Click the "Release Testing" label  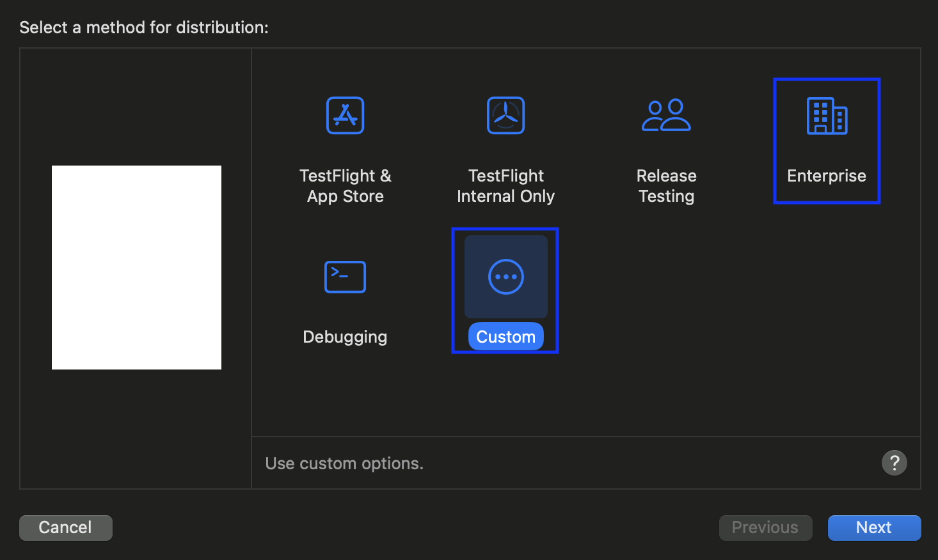coord(667,186)
